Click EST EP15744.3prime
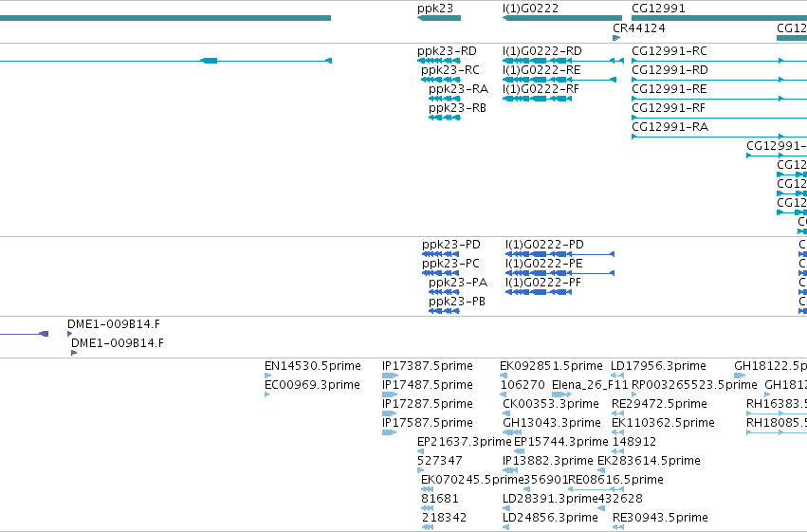The height and width of the screenshot is (532, 807). point(561,442)
